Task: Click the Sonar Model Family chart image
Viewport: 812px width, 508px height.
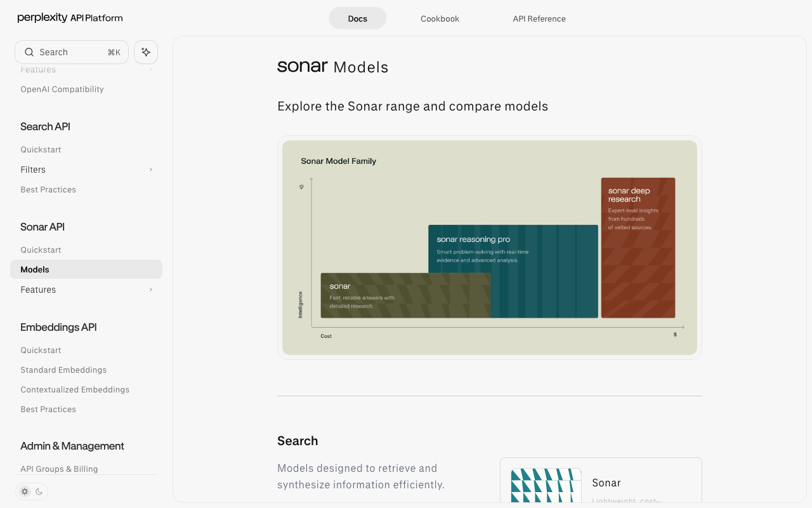Action: click(490, 248)
